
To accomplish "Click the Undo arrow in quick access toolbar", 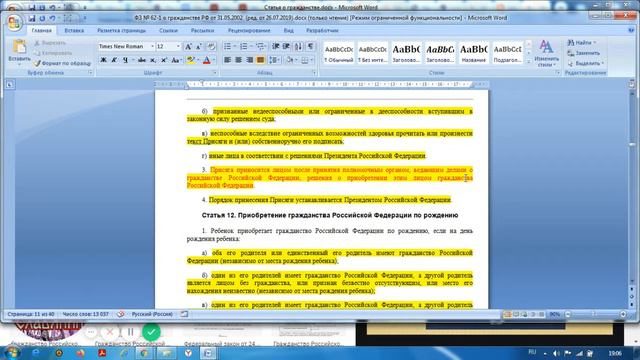I will click(52, 18).
